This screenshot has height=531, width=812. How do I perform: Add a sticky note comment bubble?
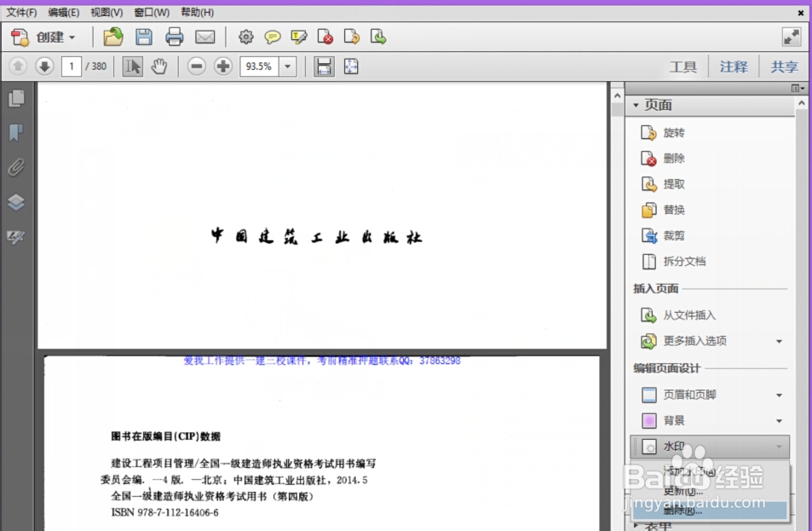coord(273,37)
